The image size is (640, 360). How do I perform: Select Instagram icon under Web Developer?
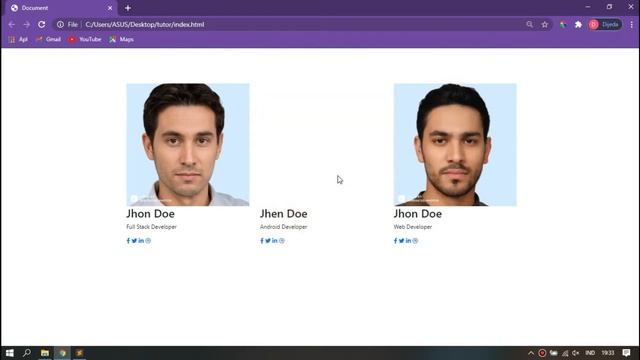click(415, 241)
